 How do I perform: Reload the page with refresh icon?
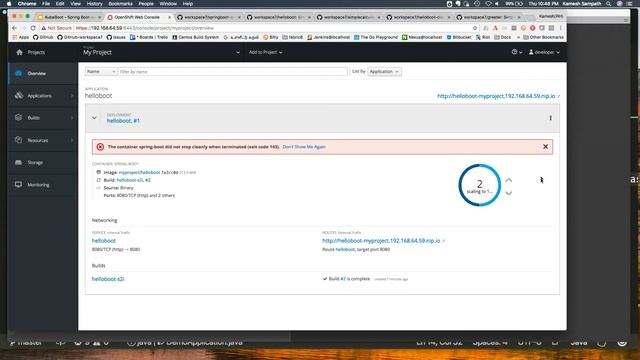[x=33, y=28]
